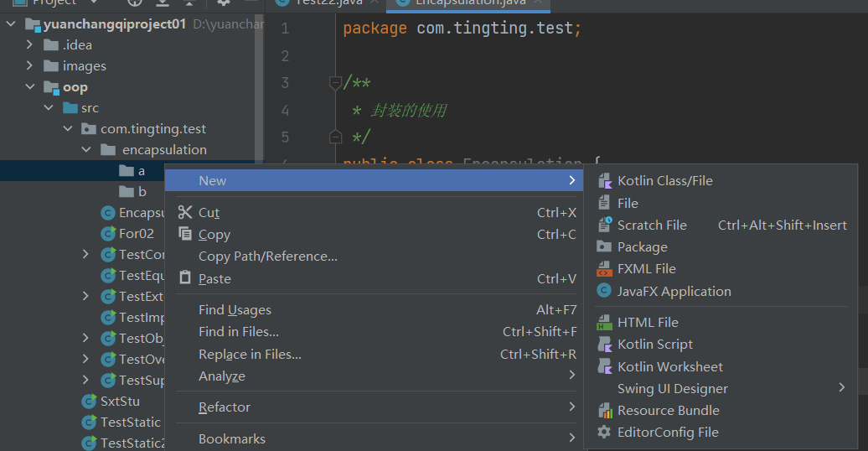Image resolution: width=868 pixels, height=451 pixels.
Task: Click the Scratch File icon
Action: coord(605,225)
